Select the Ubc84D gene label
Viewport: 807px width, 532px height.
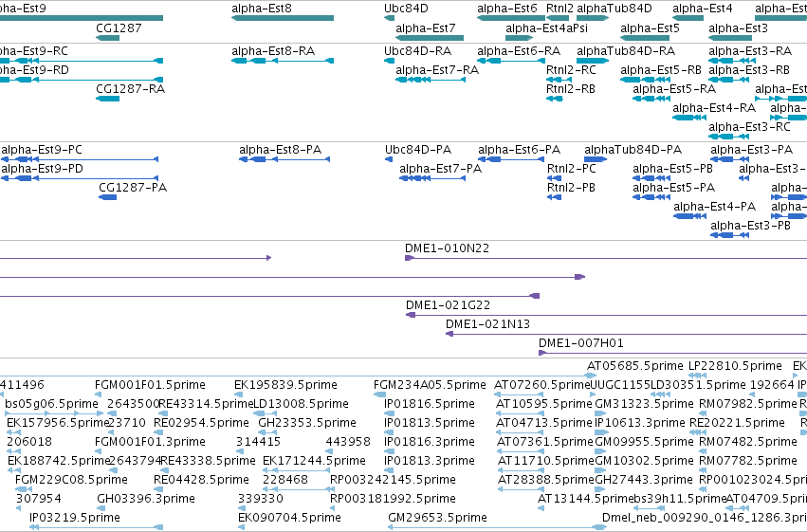coord(406,9)
